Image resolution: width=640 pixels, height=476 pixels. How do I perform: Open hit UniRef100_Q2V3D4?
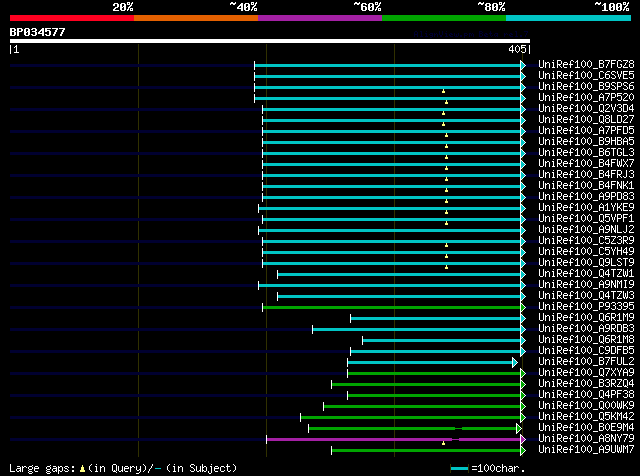tap(586, 109)
